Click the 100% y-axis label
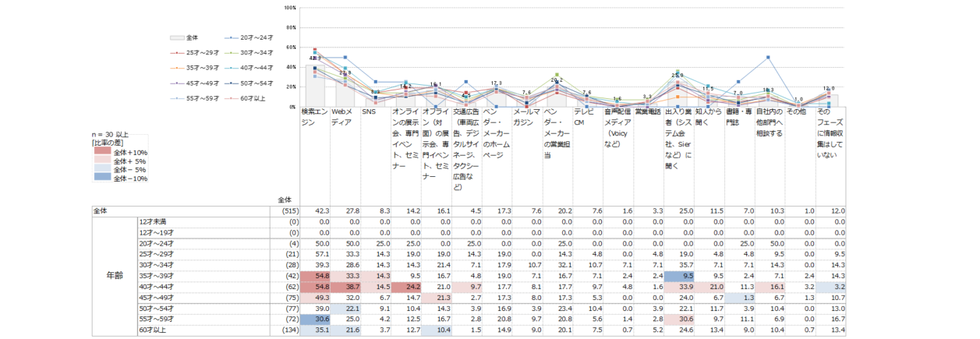The width and height of the screenshot is (980, 339). tap(289, 8)
